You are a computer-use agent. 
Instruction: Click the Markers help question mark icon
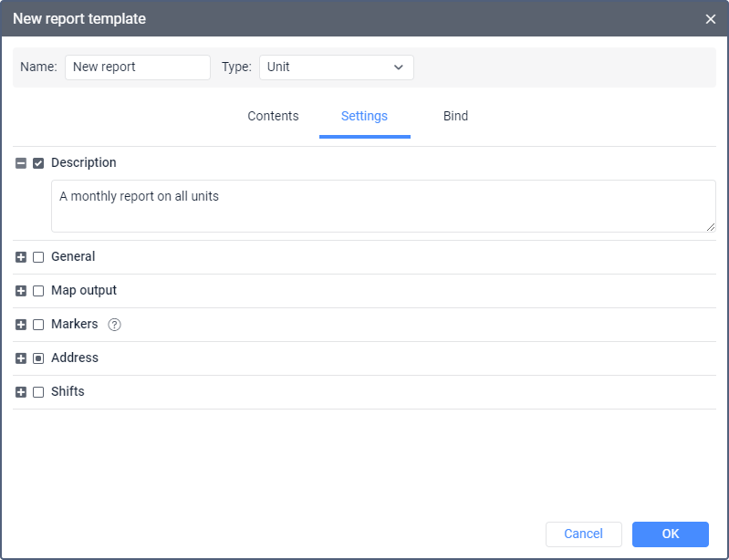click(114, 325)
